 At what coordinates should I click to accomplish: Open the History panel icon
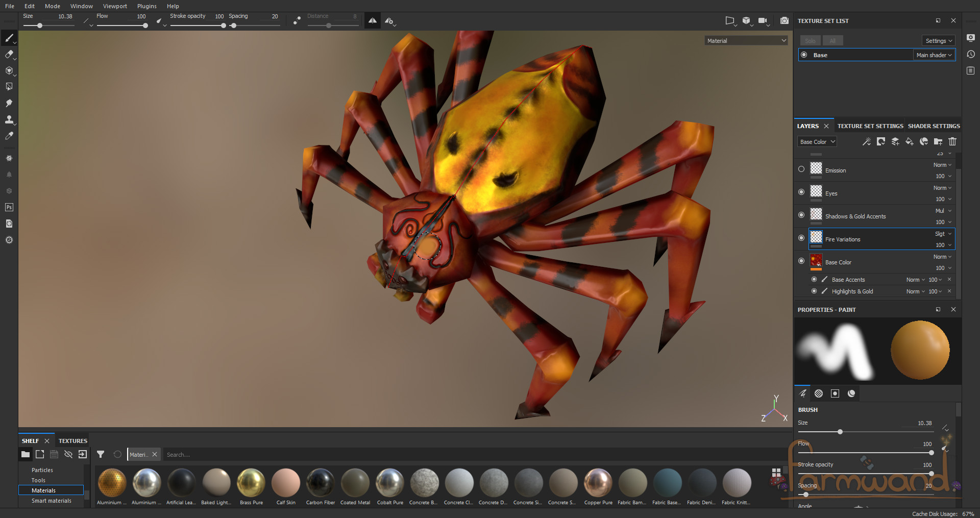[971, 54]
